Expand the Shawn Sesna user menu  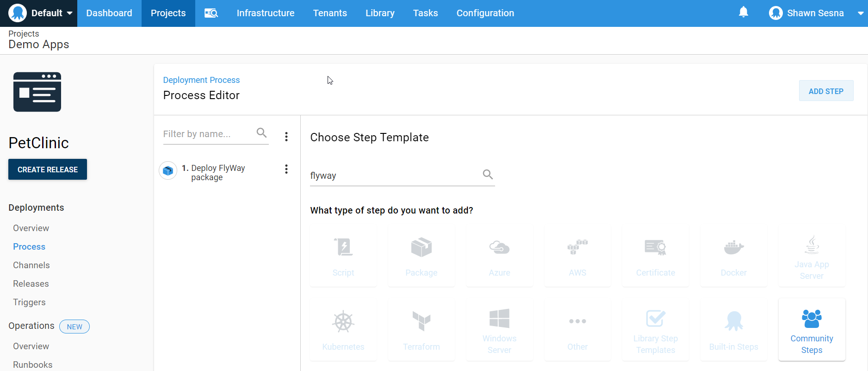point(816,13)
